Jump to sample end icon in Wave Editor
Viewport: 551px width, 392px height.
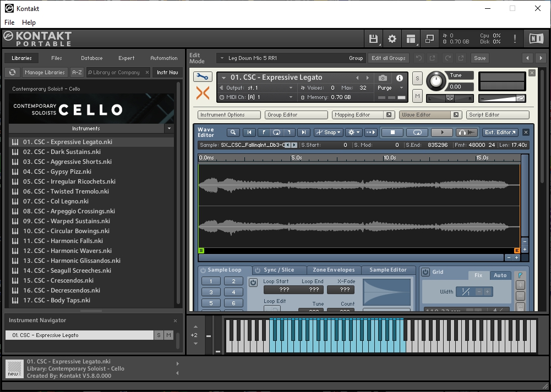click(x=303, y=132)
